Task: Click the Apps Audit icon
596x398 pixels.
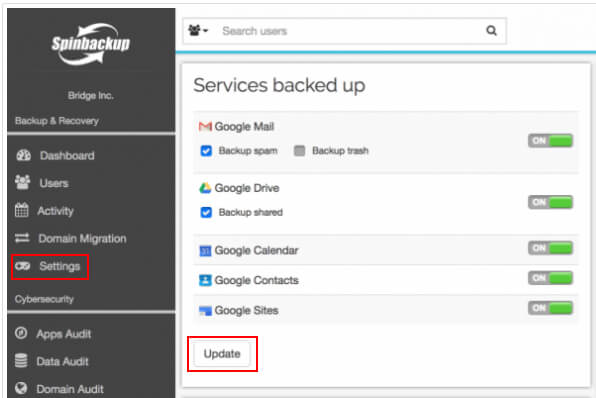Action: [x=21, y=333]
